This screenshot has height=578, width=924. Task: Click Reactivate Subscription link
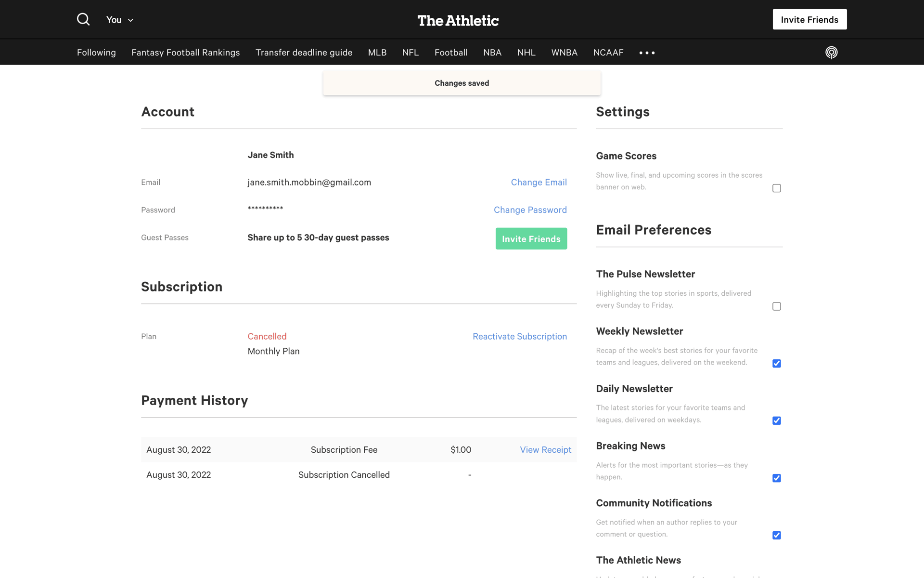coord(520,336)
